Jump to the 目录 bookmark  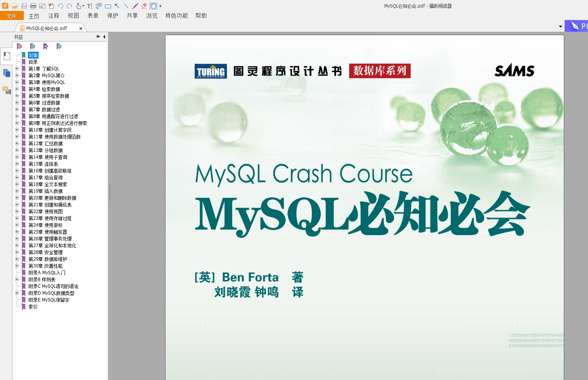click(x=33, y=62)
